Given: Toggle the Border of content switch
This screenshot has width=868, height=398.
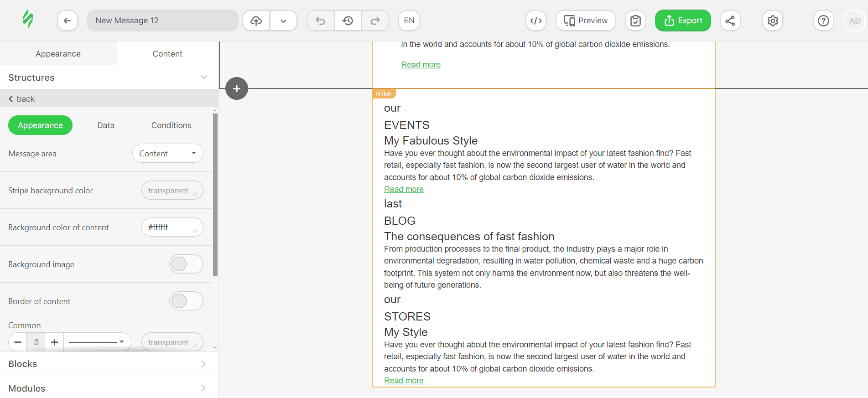Looking at the screenshot, I should coord(186,301).
